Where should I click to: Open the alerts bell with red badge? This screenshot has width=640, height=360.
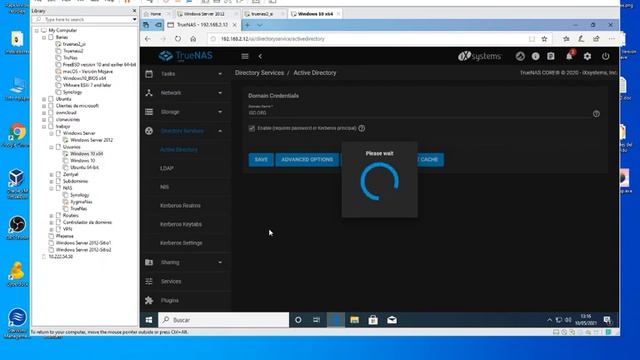569,56
